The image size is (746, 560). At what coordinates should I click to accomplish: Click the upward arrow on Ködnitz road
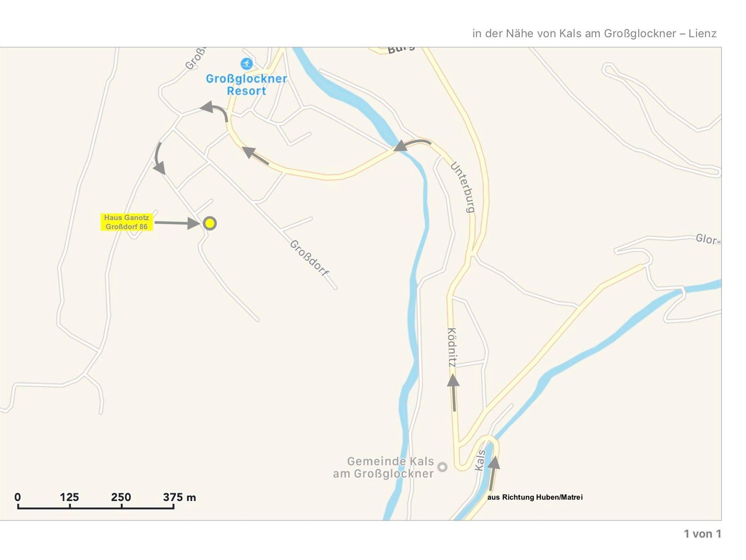pos(454,393)
